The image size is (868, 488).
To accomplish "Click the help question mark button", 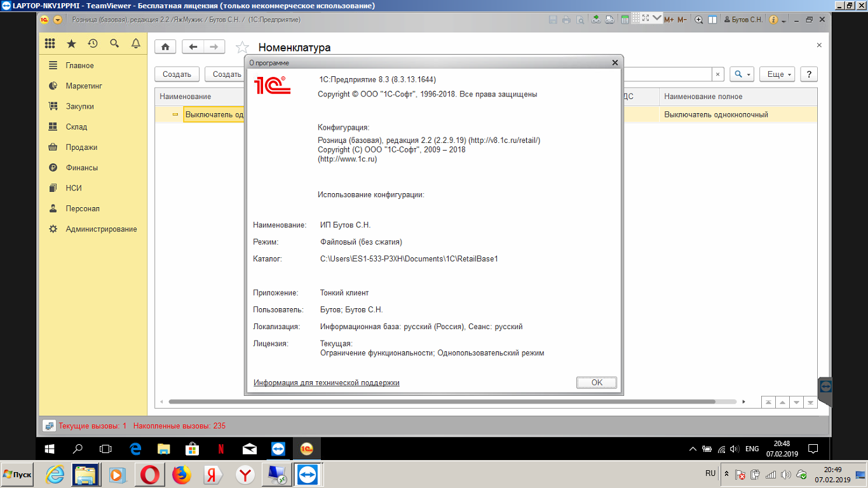I will [x=809, y=74].
